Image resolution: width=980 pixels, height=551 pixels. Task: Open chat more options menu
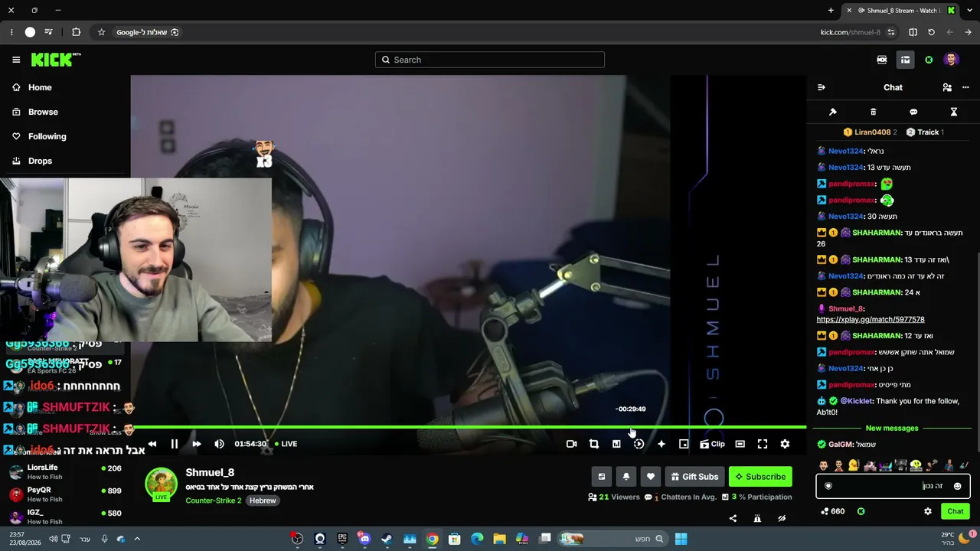click(x=965, y=87)
